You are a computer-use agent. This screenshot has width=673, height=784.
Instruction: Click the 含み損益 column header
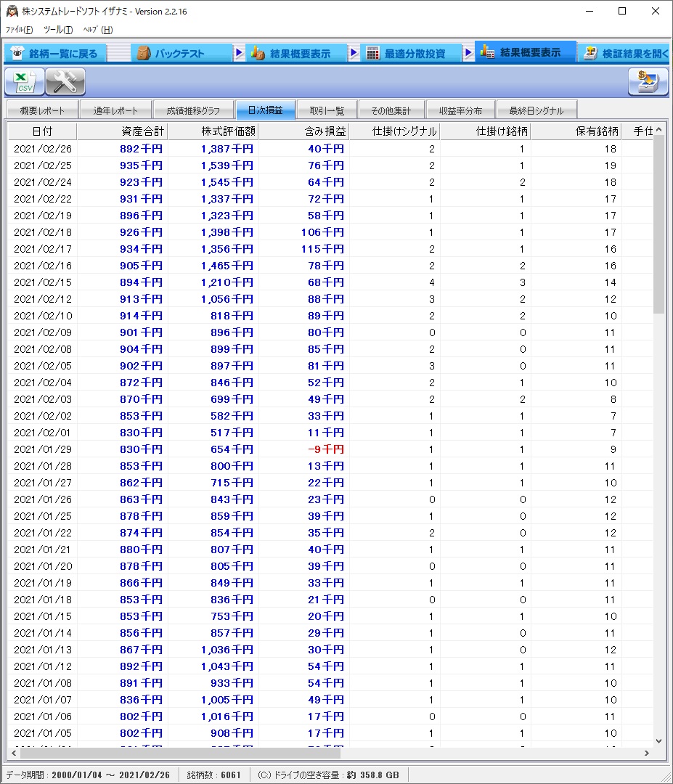303,131
